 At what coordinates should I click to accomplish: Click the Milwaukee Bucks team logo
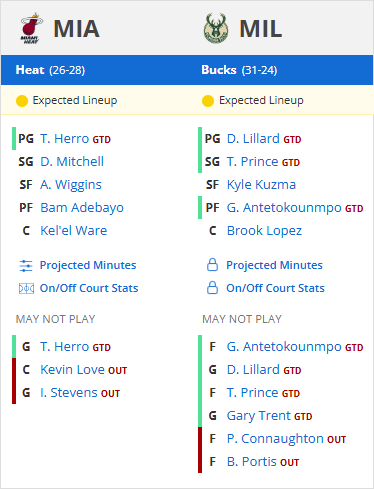tap(216, 28)
